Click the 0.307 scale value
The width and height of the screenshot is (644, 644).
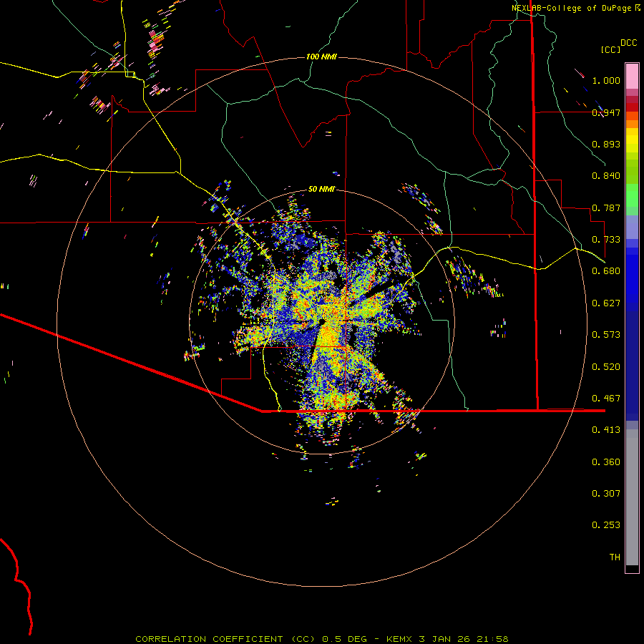point(606,494)
